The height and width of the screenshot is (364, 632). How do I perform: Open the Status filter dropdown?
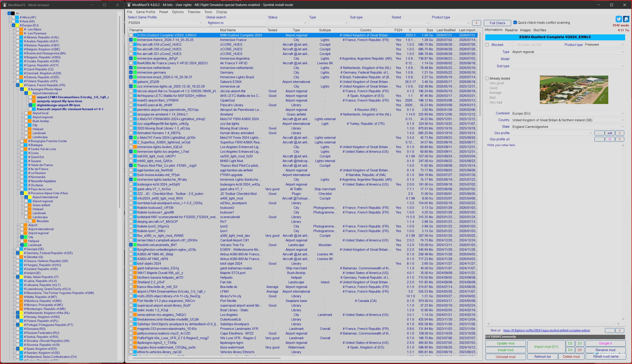287,23
